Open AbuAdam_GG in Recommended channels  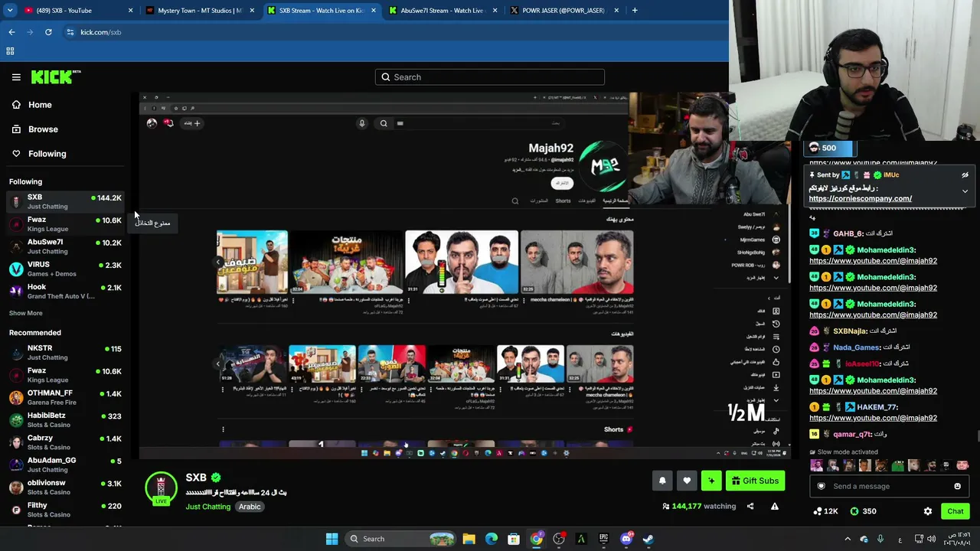click(64, 465)
